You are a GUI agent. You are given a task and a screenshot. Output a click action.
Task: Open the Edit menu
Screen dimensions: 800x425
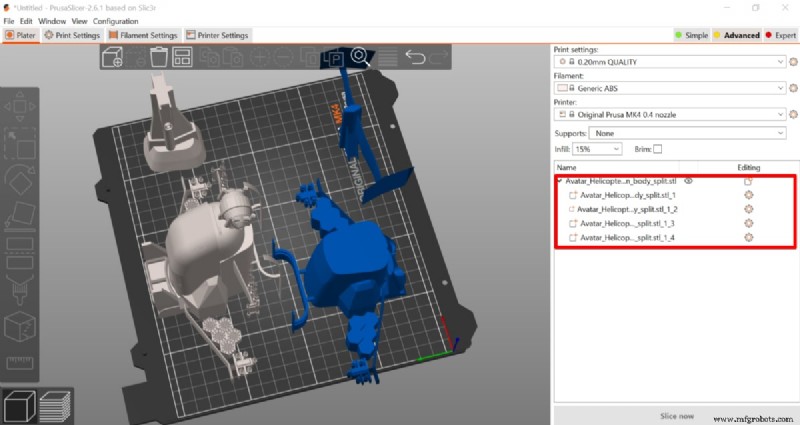point(26,21)
